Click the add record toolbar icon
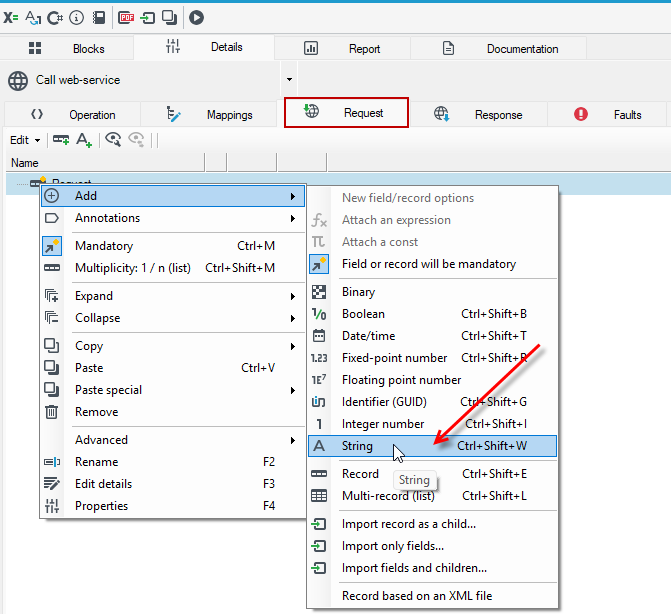 (61, 139)
